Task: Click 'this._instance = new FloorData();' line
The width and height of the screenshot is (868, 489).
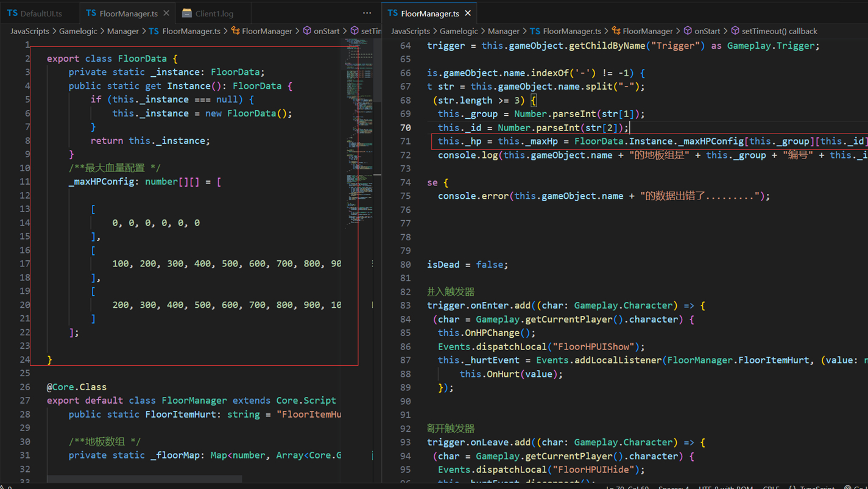Action: (202, 113)
